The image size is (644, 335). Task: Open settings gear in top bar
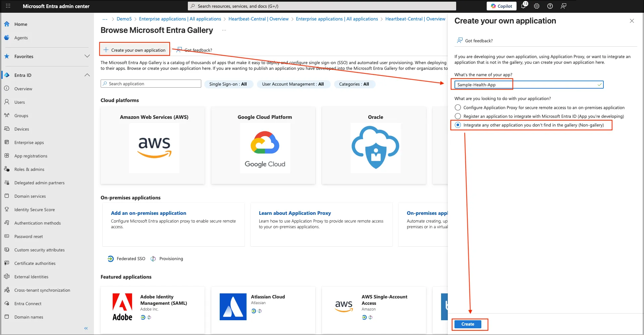coord(537,6)
